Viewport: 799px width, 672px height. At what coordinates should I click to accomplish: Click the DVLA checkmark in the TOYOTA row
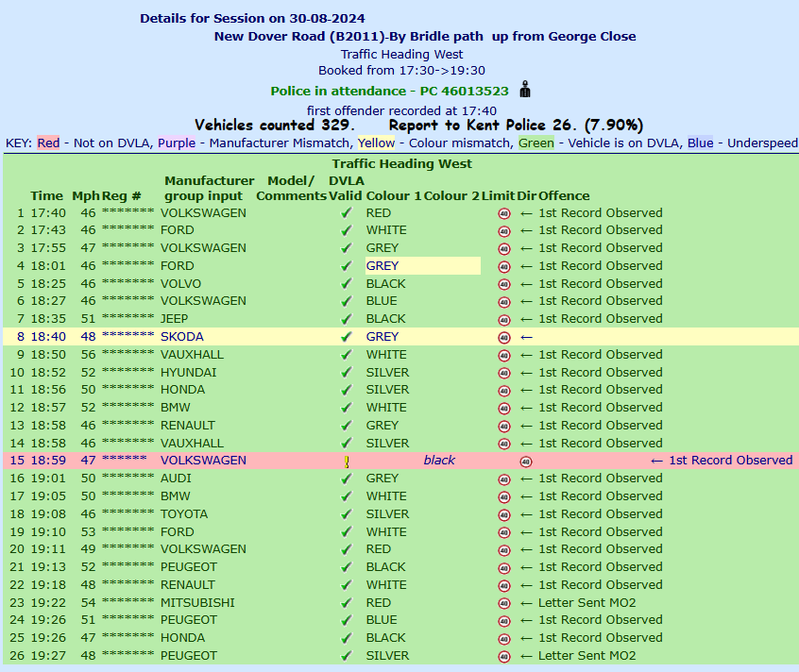pos(346,514)
